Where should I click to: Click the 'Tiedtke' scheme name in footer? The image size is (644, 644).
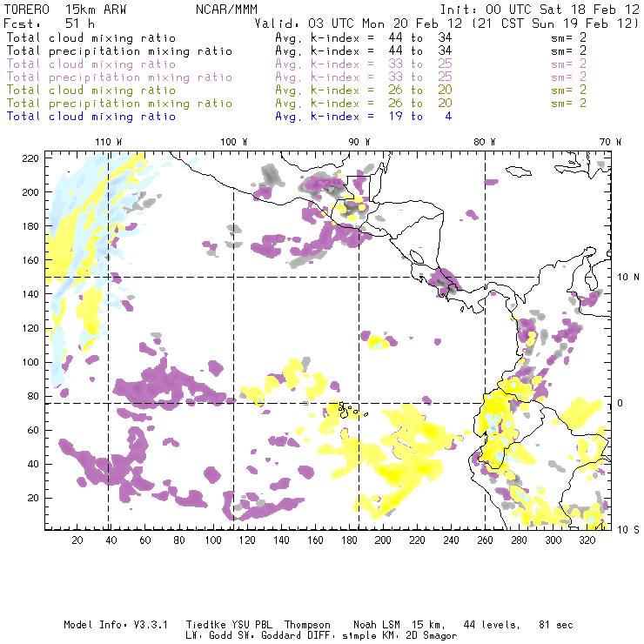[x=205, y=625]
